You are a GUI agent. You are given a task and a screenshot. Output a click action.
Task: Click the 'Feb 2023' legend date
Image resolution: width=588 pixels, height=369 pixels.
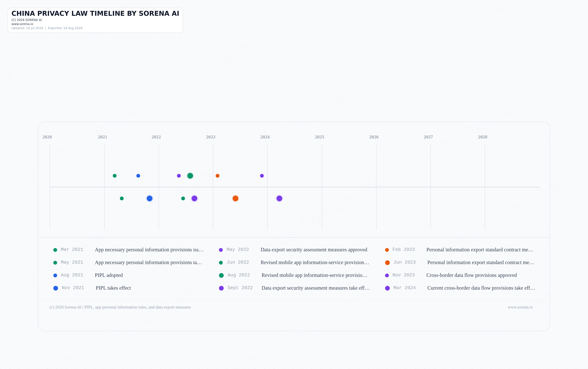point(404,249)
